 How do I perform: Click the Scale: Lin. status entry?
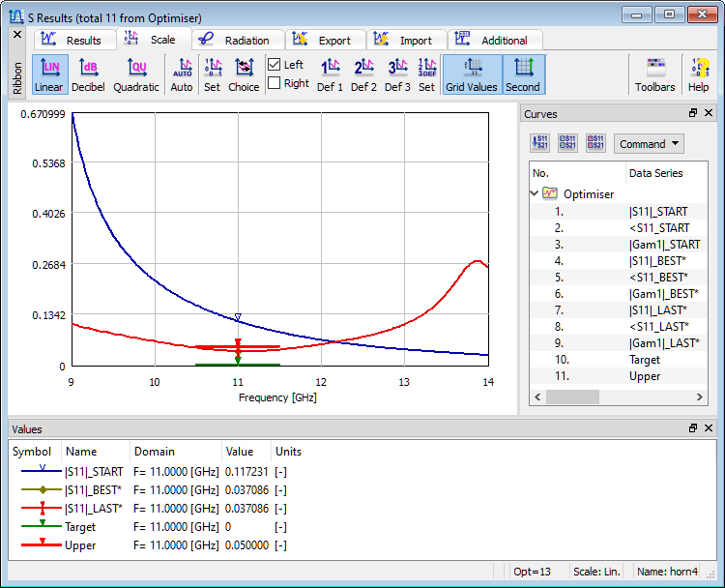pos(596,572)
